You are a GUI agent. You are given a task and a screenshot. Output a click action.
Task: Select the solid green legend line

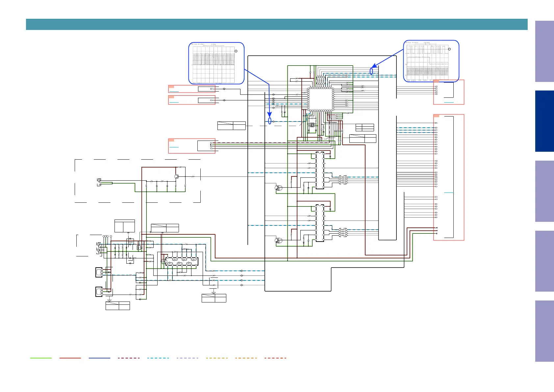pyautogui.click(x=41, y=358)
